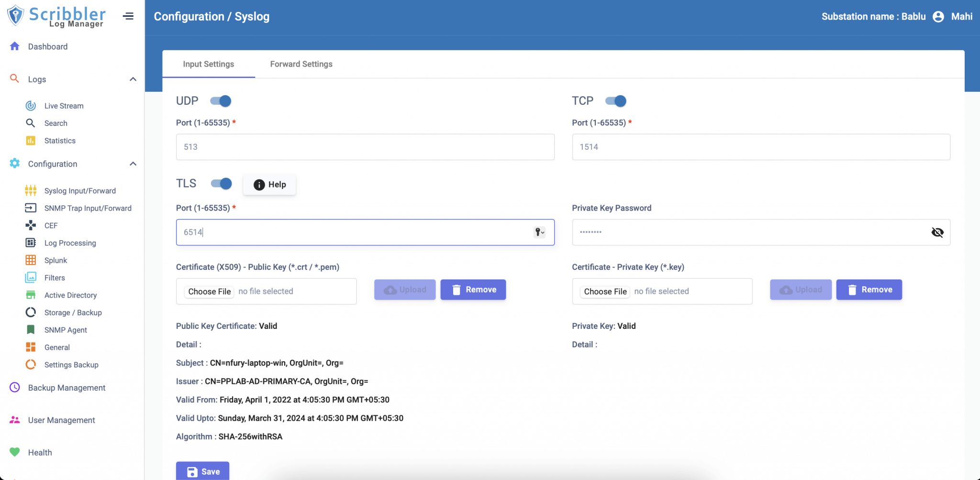This screenshot has height=480, width=980.
Task: Collapse the Configuration sidebar section
Action: point(133,164)
